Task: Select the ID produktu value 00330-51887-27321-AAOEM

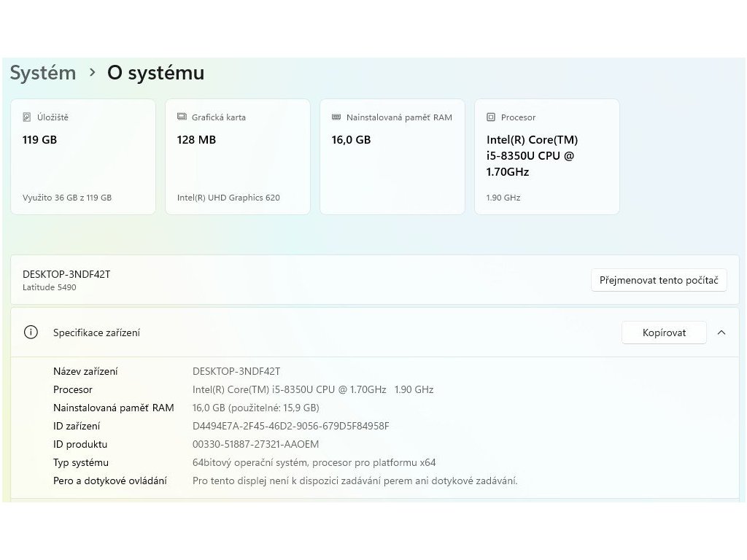Action: click(x=255, y=444)
